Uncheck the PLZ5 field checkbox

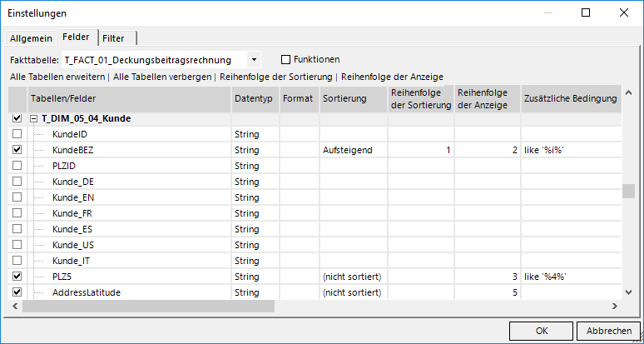(x=17, y=277)
